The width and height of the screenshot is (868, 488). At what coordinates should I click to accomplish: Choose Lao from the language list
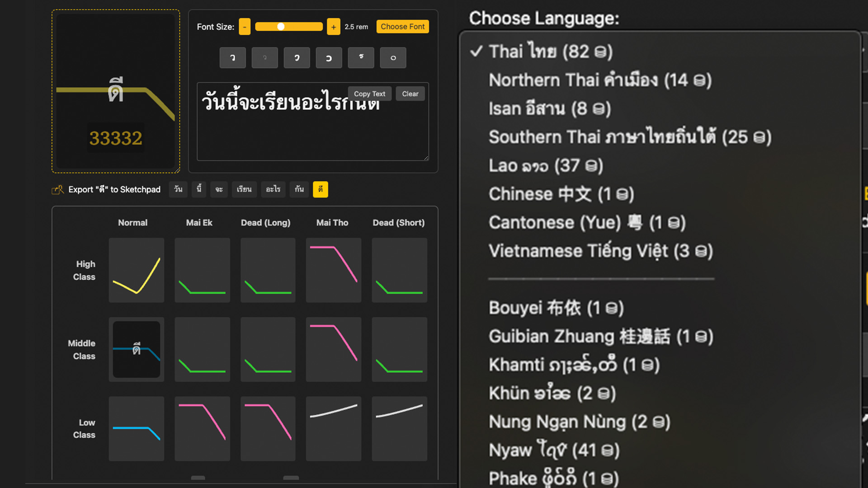pyautogui.click(x=546, y=166)
